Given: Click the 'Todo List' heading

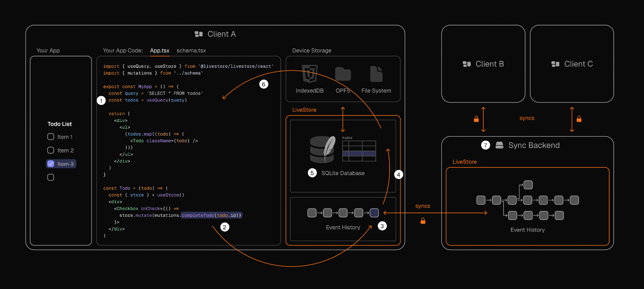Looking at the screenshot, I should [60, 124].
